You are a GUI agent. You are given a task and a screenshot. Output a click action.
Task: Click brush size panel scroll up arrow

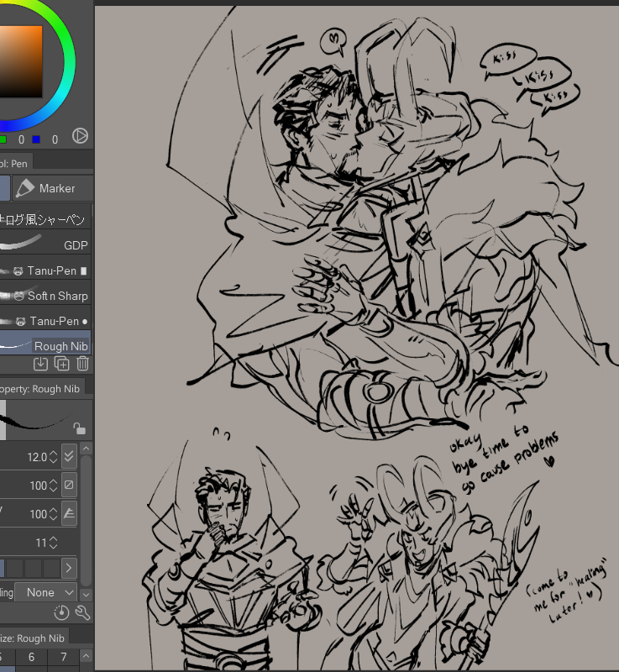pyautogui.click(x=87, y=656)
